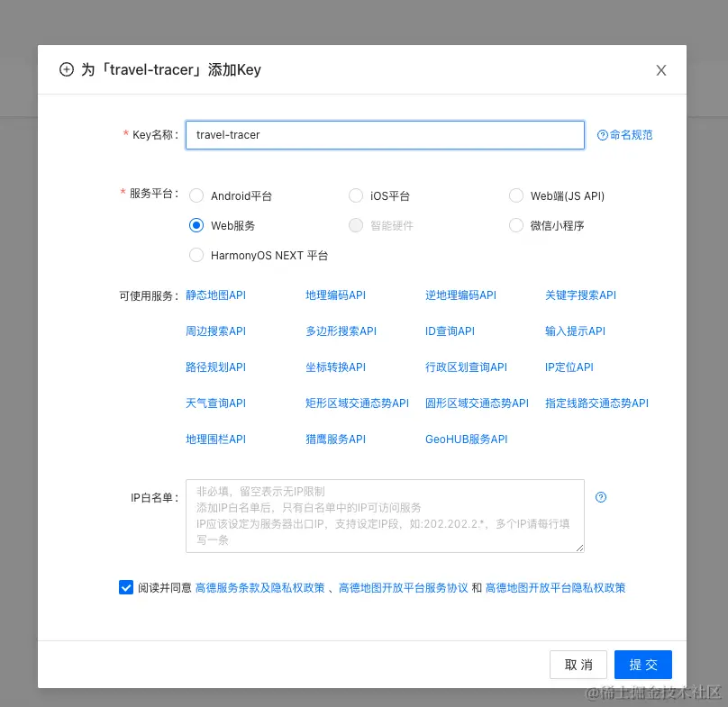Select the Web端(JS API) radio button

pyautogui.click(x=516, y=195)
